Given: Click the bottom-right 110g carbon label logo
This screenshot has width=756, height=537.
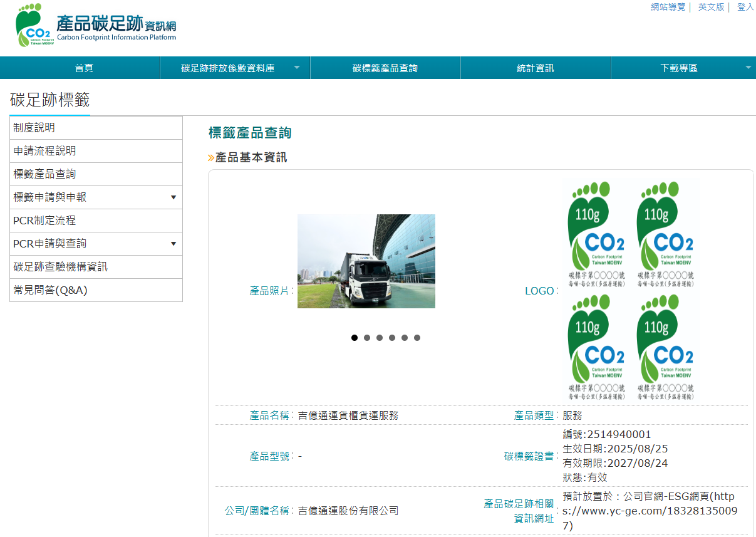Looking at the screenshot, I should (665, 347).
